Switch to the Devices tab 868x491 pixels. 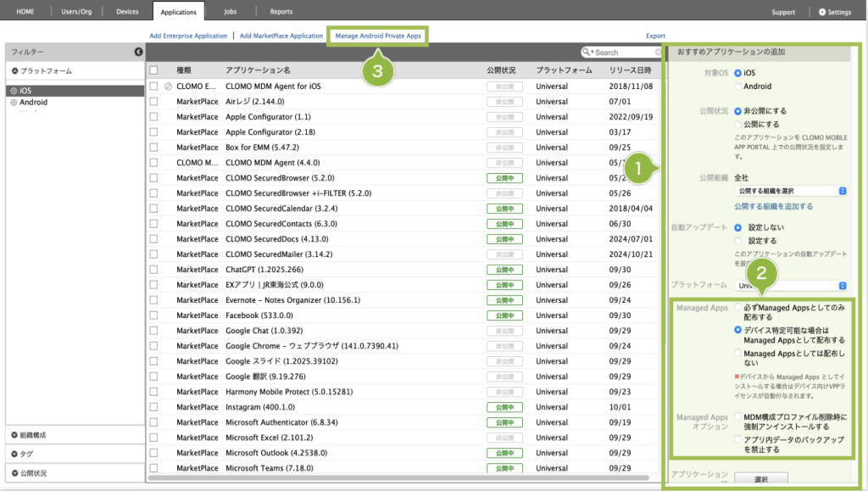(127, 12)
